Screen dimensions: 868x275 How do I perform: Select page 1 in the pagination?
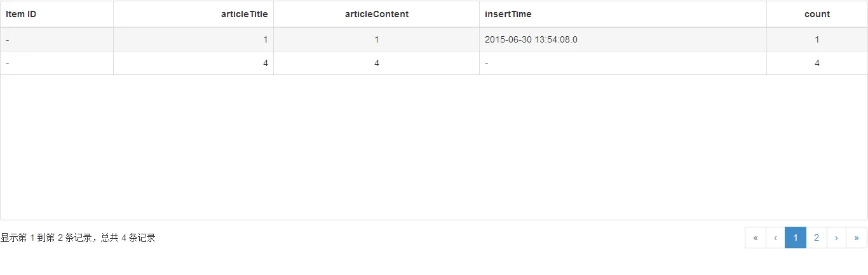click(x=796, y=238)
